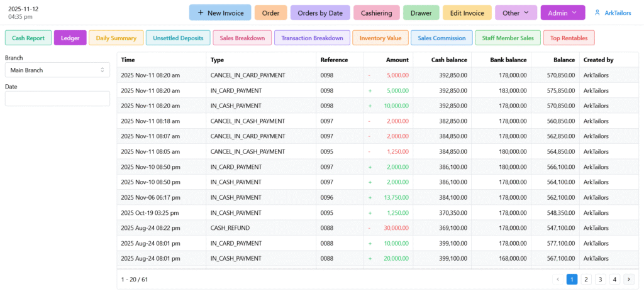Click the Cashiering button
644x294 pixels.
tap(376, 13)
